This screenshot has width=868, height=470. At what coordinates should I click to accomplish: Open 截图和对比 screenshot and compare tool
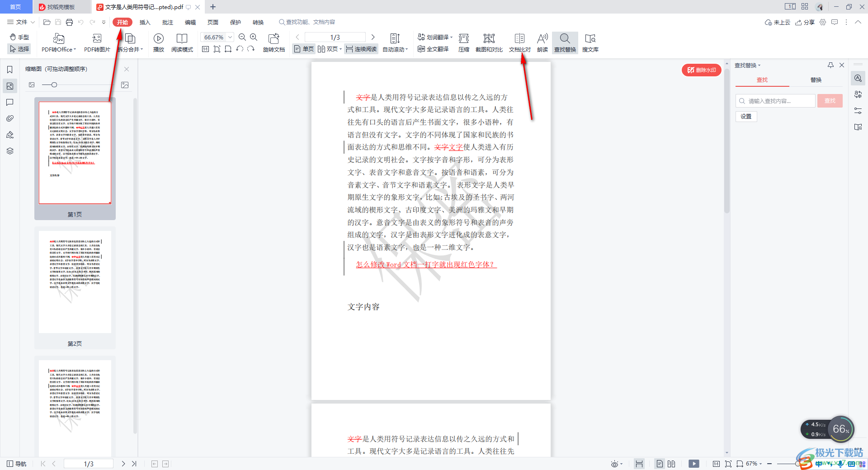tap(489, 43)
